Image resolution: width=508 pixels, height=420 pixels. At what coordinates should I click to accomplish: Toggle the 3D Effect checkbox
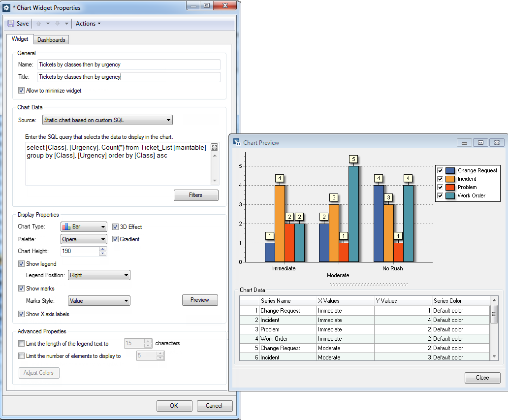115,227
